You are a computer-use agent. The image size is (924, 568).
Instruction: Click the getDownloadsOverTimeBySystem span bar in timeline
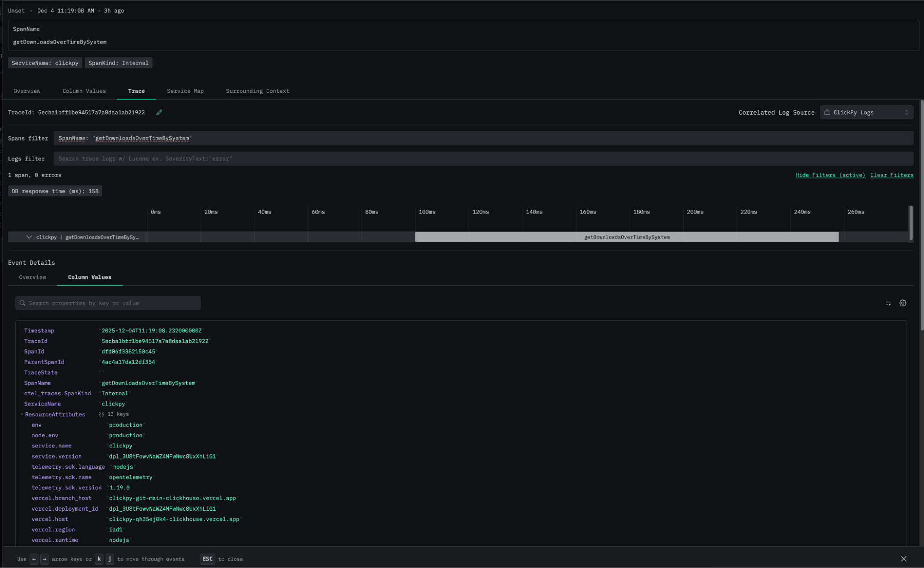(626, 237)
